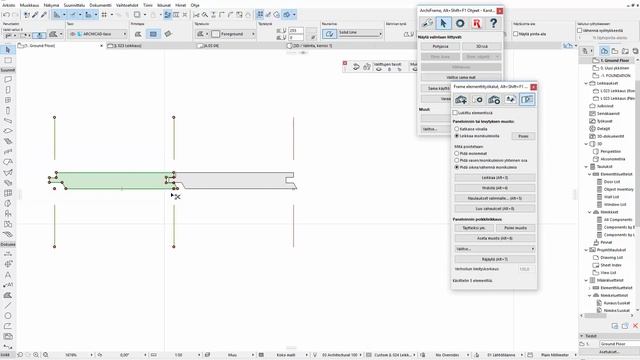640x360 pixels.
Task: Open the Suunnittelu menu
Action: click(x=74, y=5)
